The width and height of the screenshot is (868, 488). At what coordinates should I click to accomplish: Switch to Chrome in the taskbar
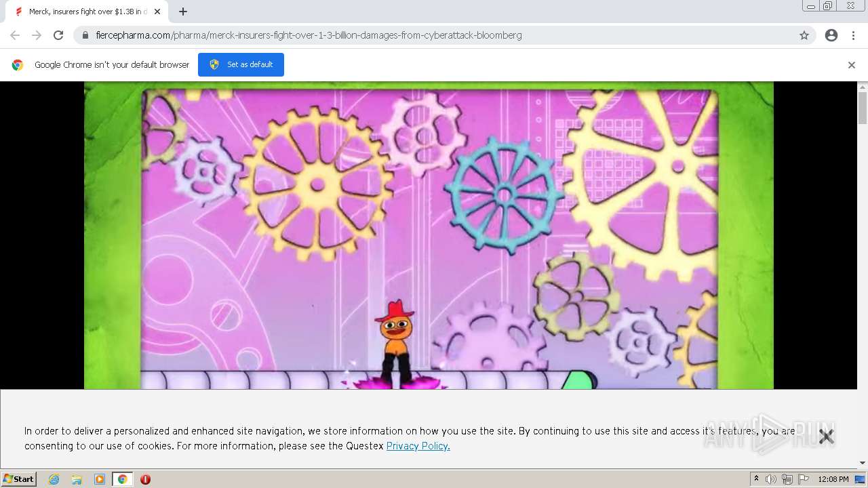click(x=123, y=479)
